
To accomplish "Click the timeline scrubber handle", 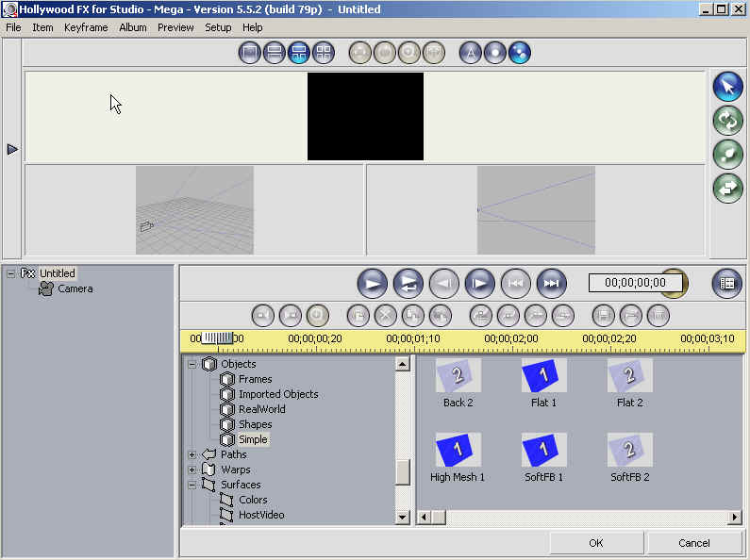I will coord(217,338).
